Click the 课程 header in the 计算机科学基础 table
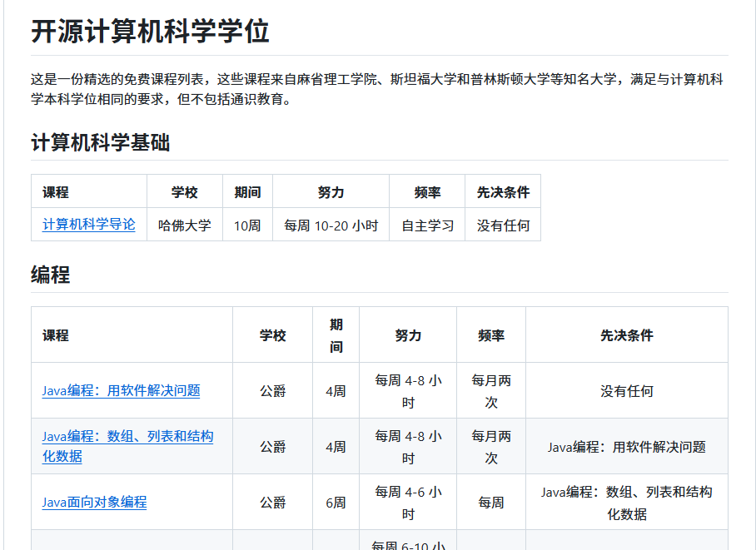Viewport: 756px width, 550px height. (56, 192)
